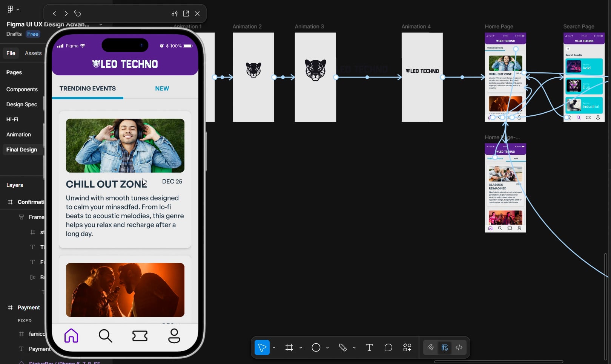611x364 pixels.
Task: Restart the prototype preview
Action: [x=78, y=14]
